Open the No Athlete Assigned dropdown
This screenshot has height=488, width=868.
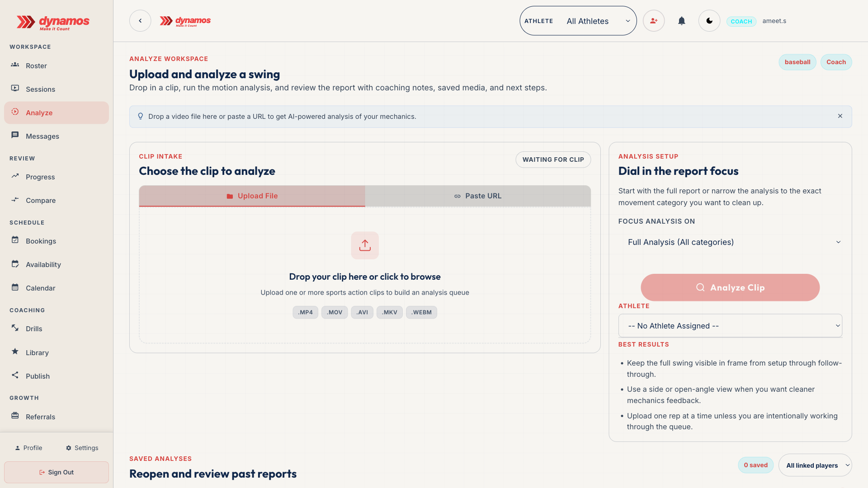(730, 326)
